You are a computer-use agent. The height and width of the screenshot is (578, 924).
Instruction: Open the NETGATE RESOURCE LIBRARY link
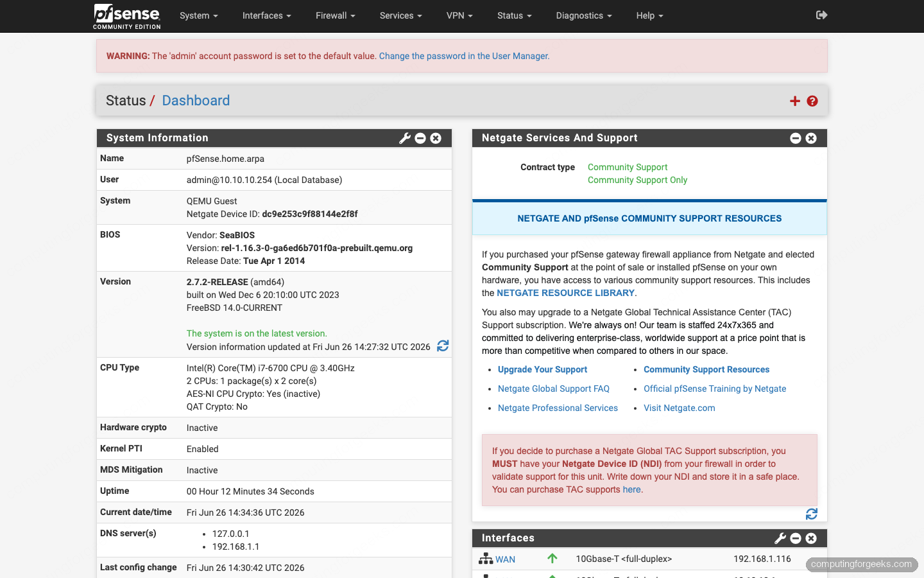point(565,293)
